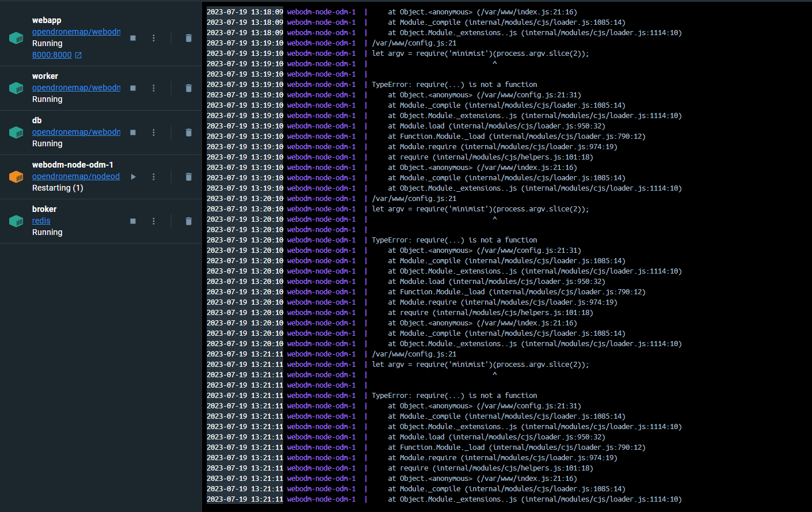Image resolution: width=812 pixels, height=512 pixels.
Task: Delete the broker container
Action: tap(188, 221)
